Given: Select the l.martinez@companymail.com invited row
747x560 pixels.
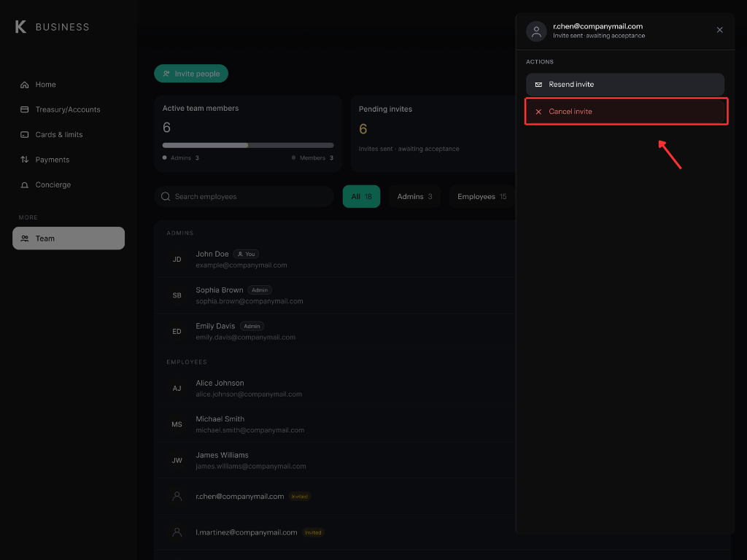Looking at the screenshot, I should pyautogui.click(x=335, y=532).
